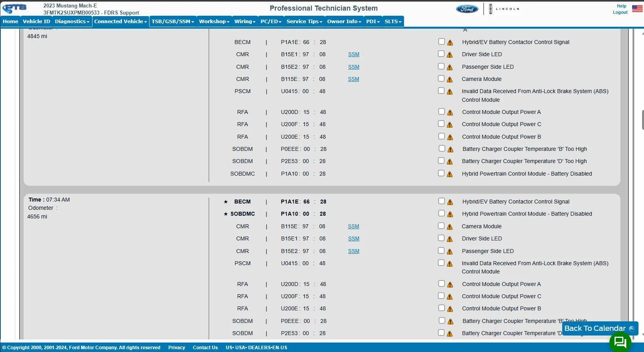The height and width of the screenshot is (352, 644).
Task: Click the PTS logo in the header
Action: (15, 8)
